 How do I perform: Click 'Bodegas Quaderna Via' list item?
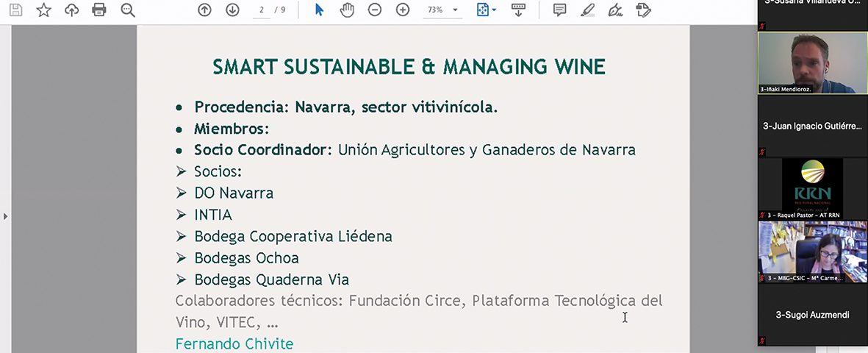(x=271, y=280)
